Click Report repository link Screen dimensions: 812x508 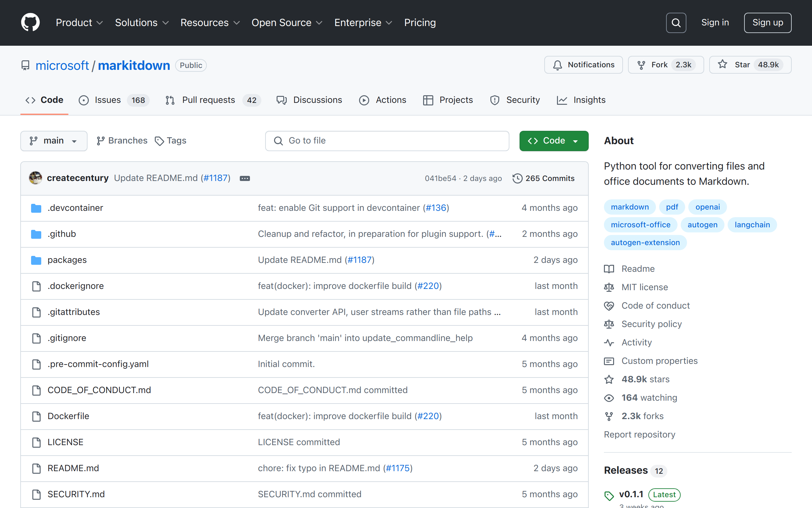(x=639, y=435)
